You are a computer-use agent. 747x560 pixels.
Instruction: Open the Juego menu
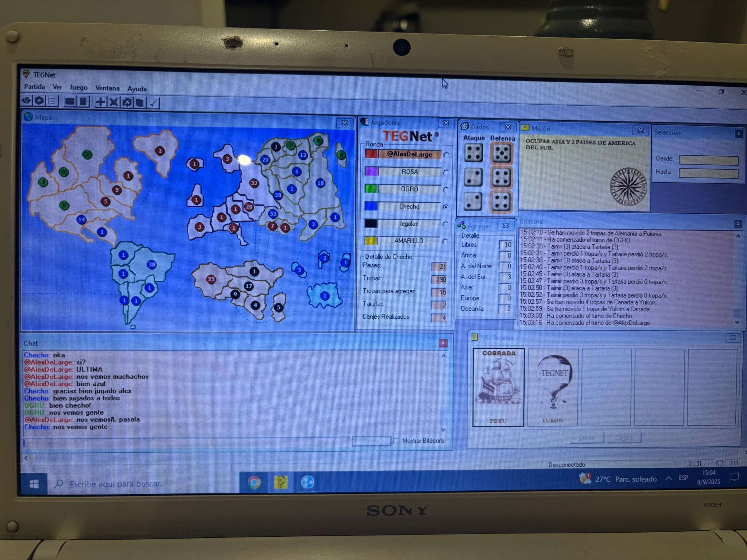(78, 87)
